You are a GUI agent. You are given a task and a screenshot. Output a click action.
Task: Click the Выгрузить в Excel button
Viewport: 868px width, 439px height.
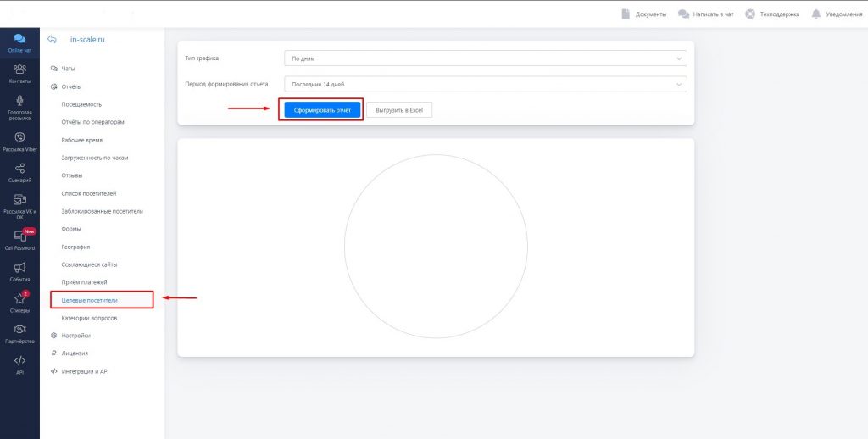pos(399,110)
